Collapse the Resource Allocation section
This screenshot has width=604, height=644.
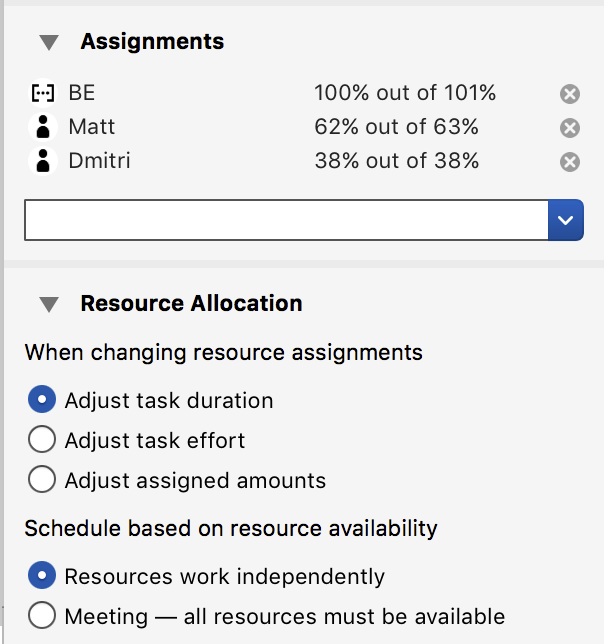pos(49,304)
